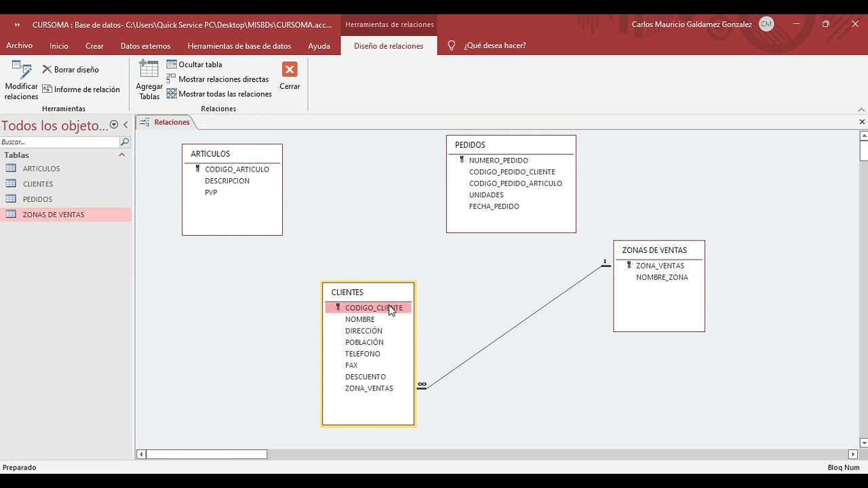Open the Inicio ribbon tab

pyautogui.click(x=59, y=46)
